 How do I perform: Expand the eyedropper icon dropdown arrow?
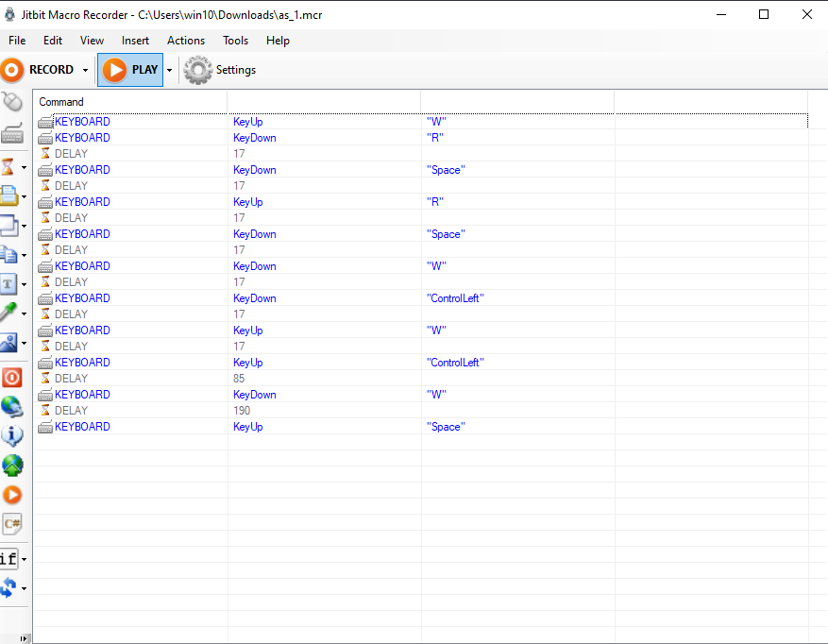coord(24,314)
